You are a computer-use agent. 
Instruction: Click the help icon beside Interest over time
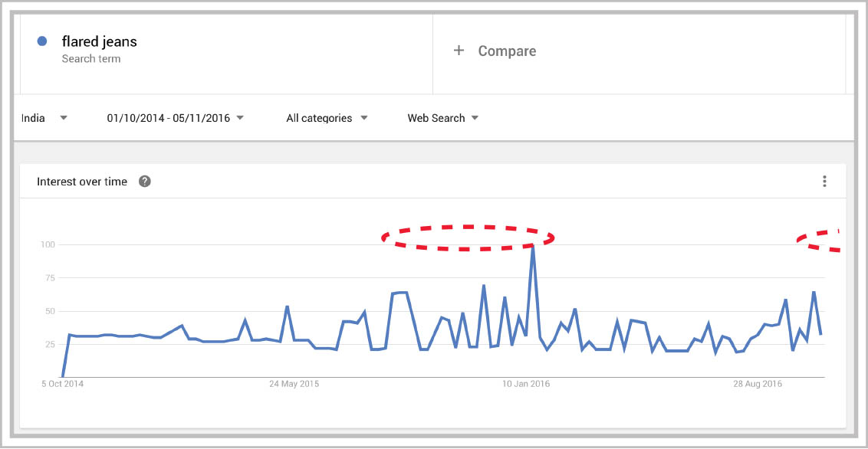pyautogui.click(x=144, y=182)
